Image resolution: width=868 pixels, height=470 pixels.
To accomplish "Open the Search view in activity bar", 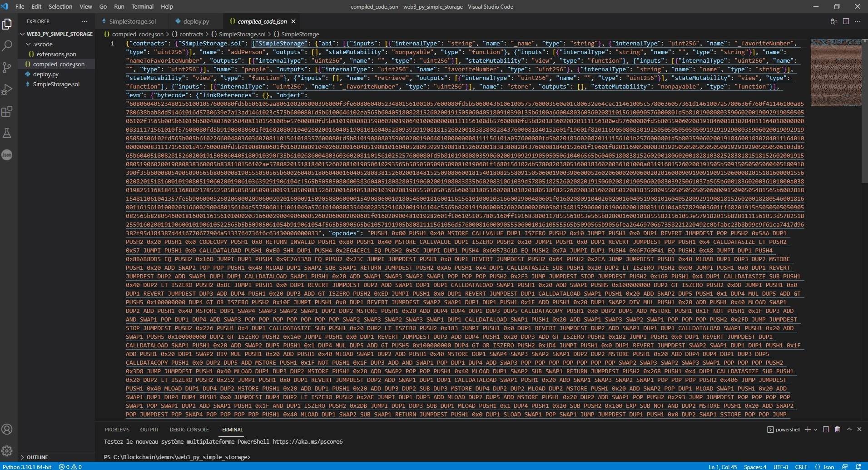I will 7,45.
